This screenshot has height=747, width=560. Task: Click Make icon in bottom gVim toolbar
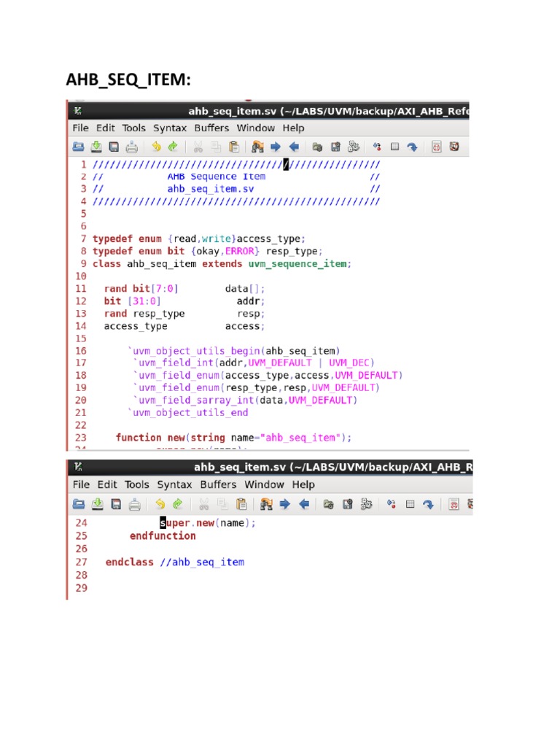pos(391,504)
